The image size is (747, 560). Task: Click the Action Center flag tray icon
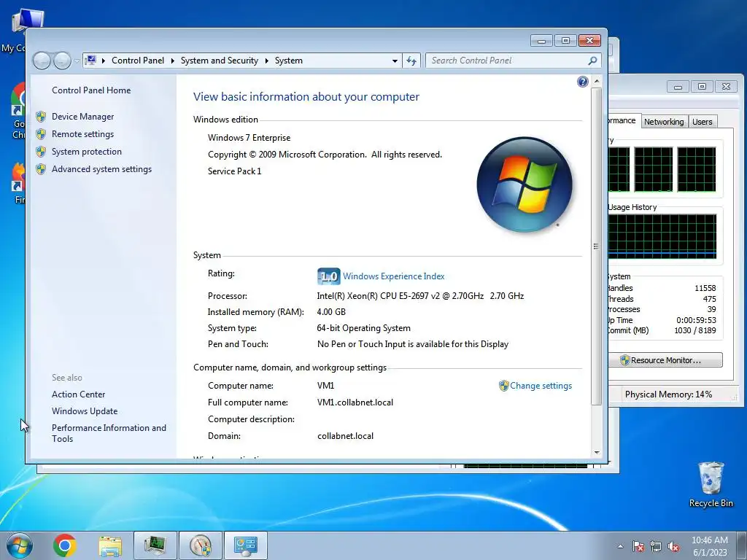coord(638,547)
